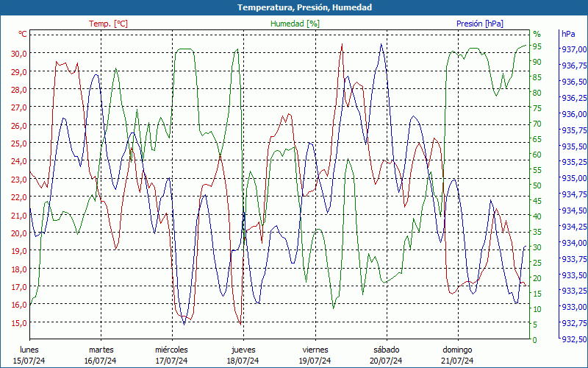Click the 25,0 temperature axis value
The image size is (588, 368).
(x=19, y=143)
